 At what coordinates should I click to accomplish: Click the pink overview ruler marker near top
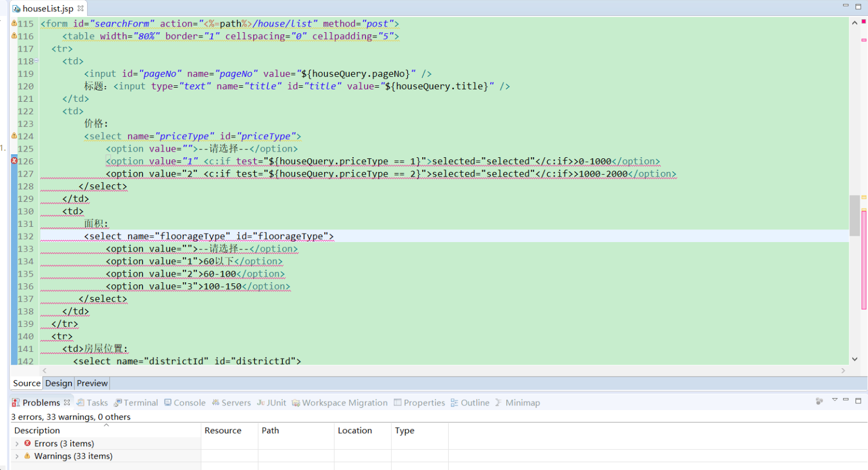point(864,40)
